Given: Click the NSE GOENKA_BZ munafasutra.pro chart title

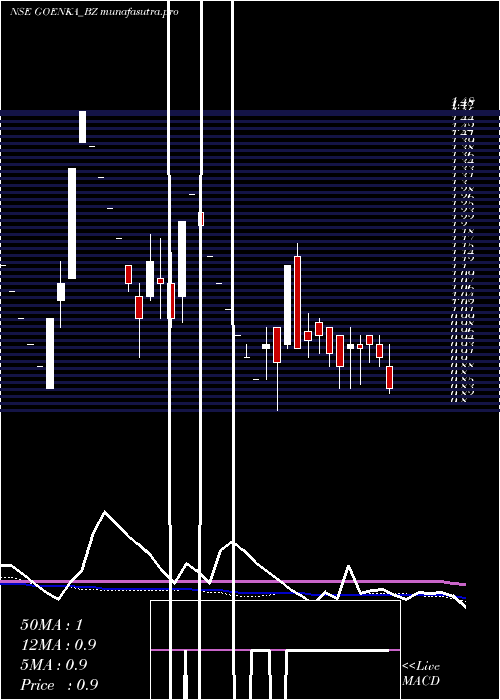Looking at the screenshot, I should pyautogui.click(x=94, y=12).
